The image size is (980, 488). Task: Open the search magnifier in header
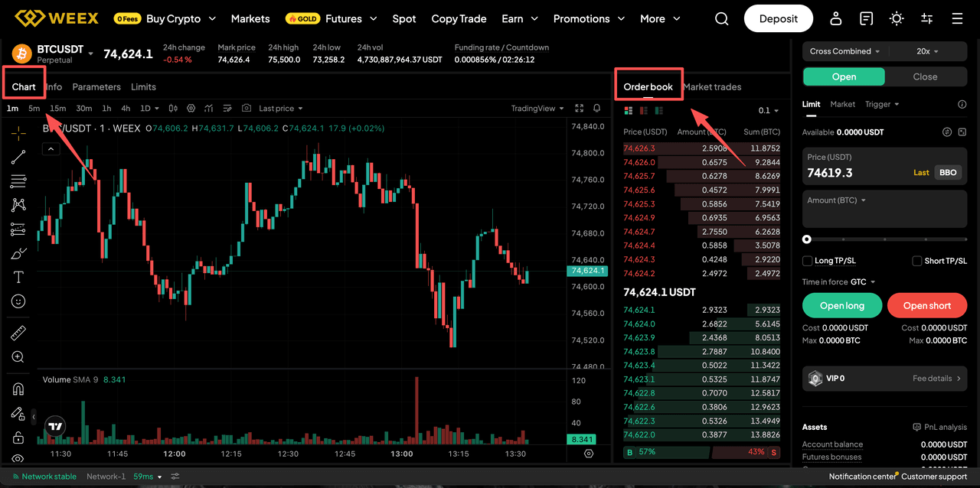coord(722,18)
